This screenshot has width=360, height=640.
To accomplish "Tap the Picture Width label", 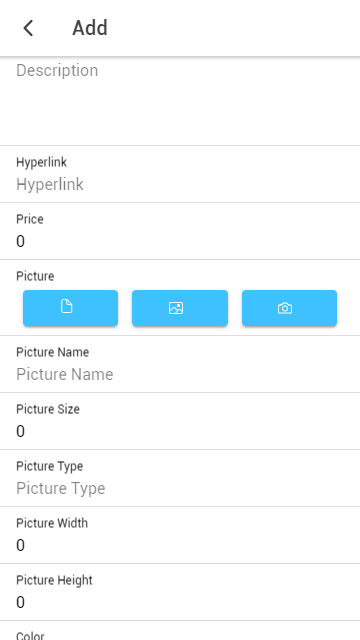I will (x=52, y=523).
